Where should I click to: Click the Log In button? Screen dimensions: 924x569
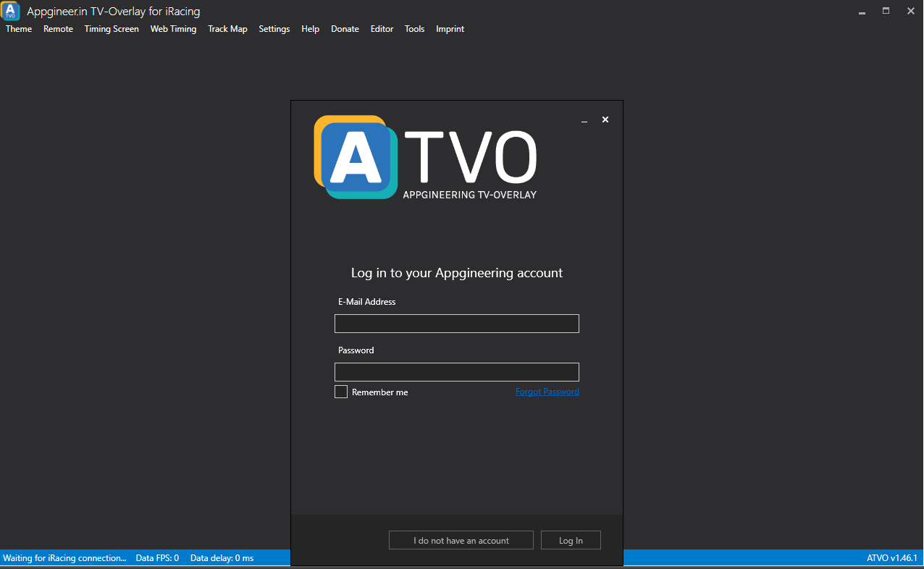point(571,540)
